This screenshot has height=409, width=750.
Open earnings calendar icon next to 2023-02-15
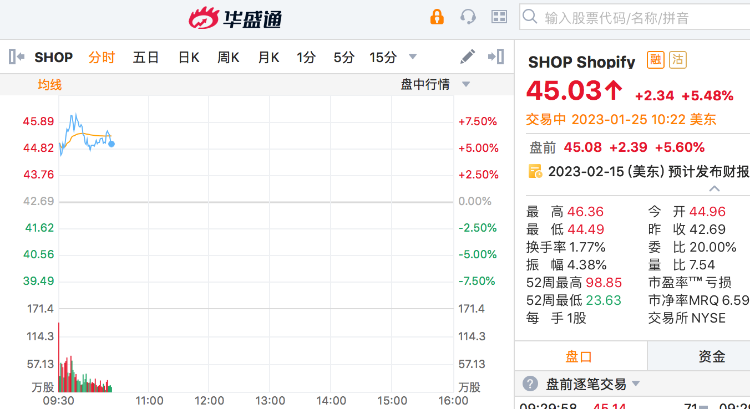point(535,171)
